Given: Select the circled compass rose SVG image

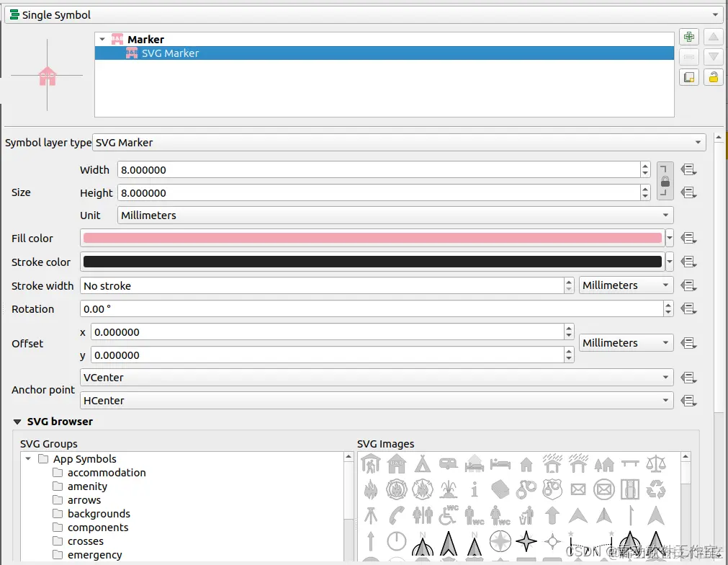Looking at the screenshot, I should click(x=500, y=541).
